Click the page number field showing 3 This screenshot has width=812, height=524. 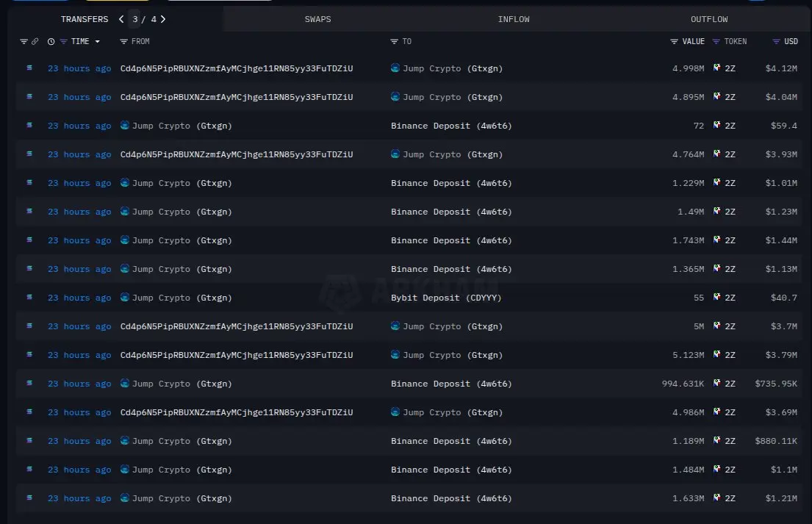point(134,19)
